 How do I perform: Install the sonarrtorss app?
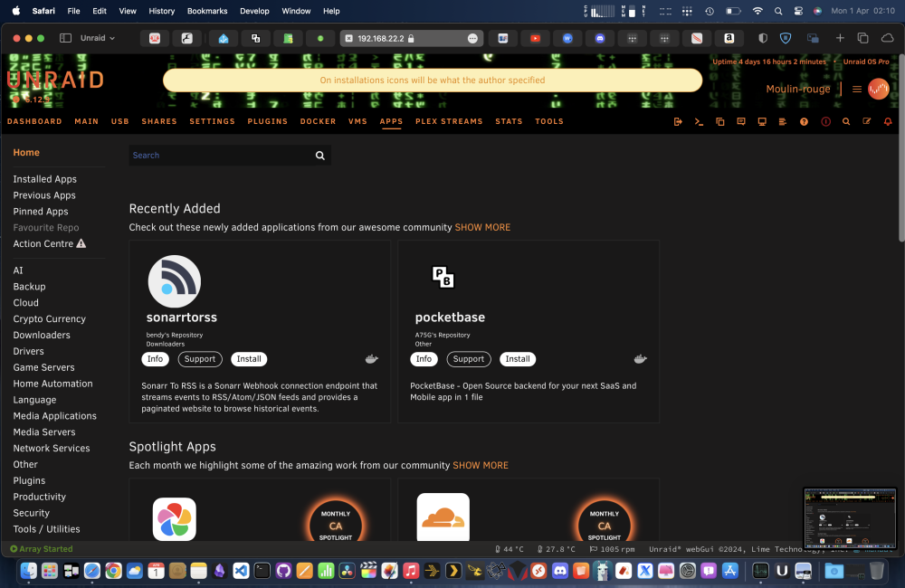pyautogui.click(x=249, y=359)
